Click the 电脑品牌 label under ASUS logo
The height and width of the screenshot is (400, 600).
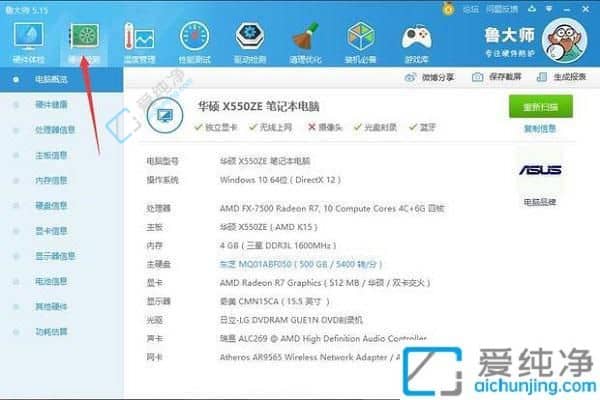pos(540,202)
